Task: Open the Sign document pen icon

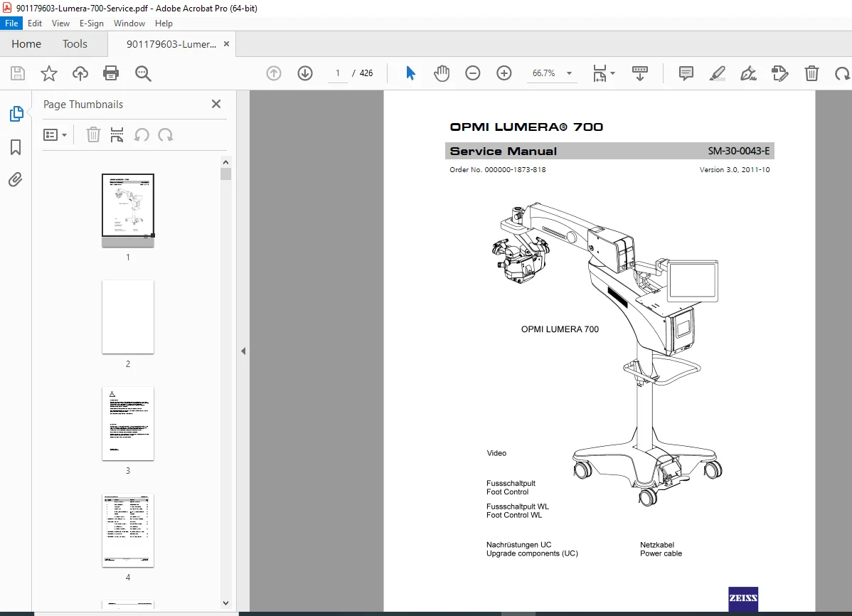Action: [749, 73]
